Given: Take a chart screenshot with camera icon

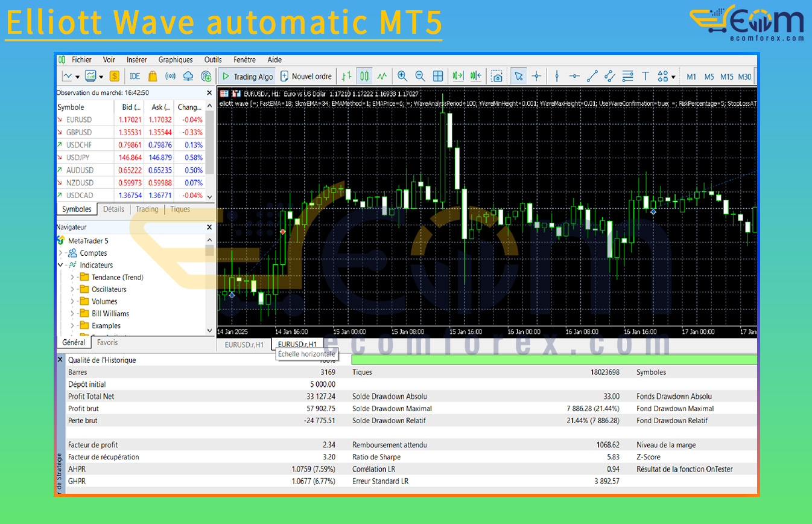Looking at the screenshot, I should (496, 77).
